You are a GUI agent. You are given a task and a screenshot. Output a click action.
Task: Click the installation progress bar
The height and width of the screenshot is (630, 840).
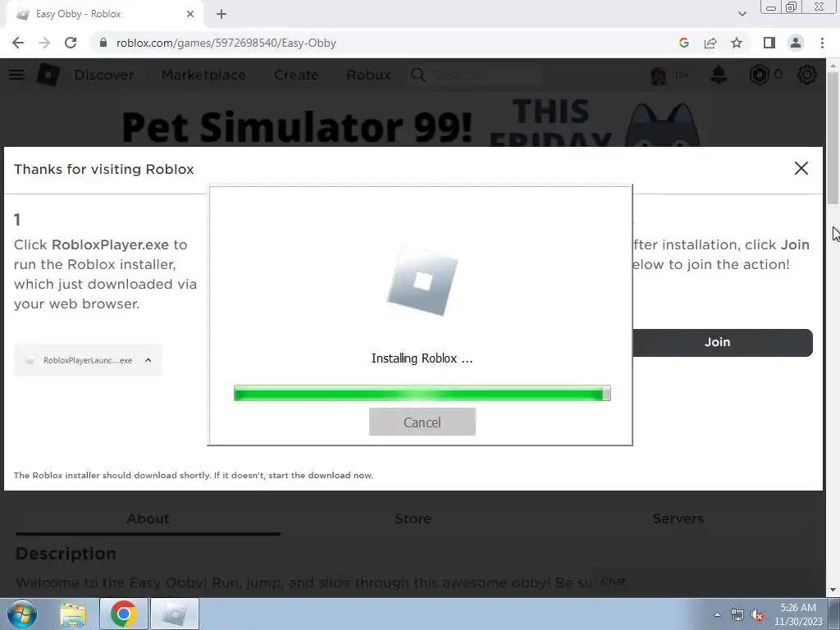point(422,393)
